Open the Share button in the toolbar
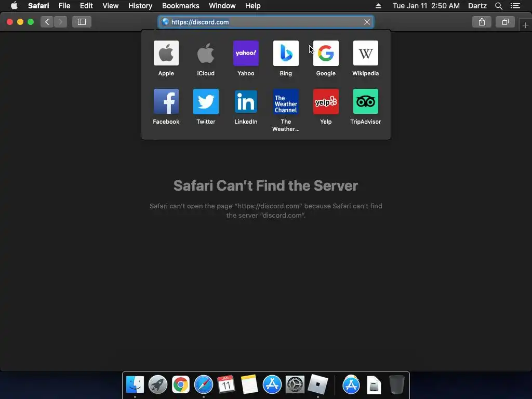 pos(482,22)
